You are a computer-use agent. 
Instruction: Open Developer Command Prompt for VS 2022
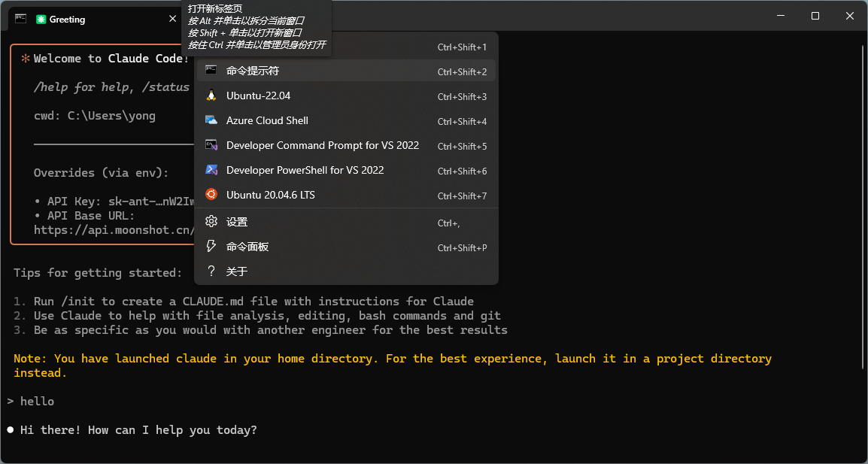[347, 145]
